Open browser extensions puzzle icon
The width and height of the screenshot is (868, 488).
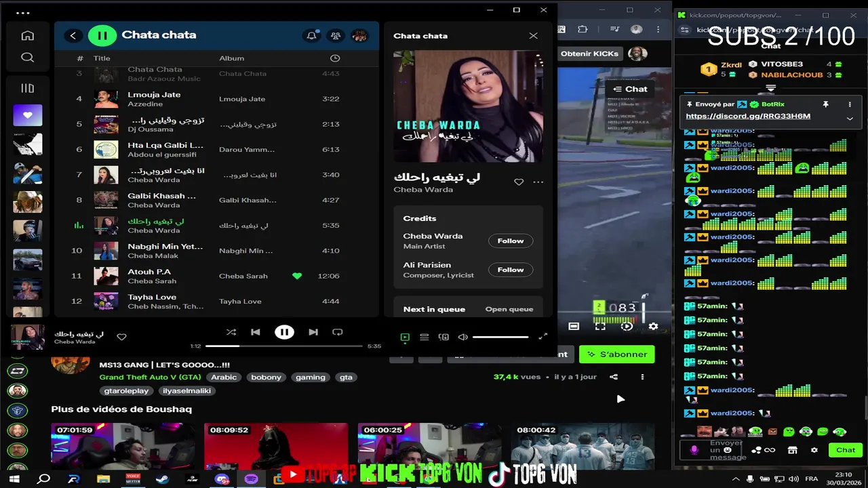(x=583, y=30)
